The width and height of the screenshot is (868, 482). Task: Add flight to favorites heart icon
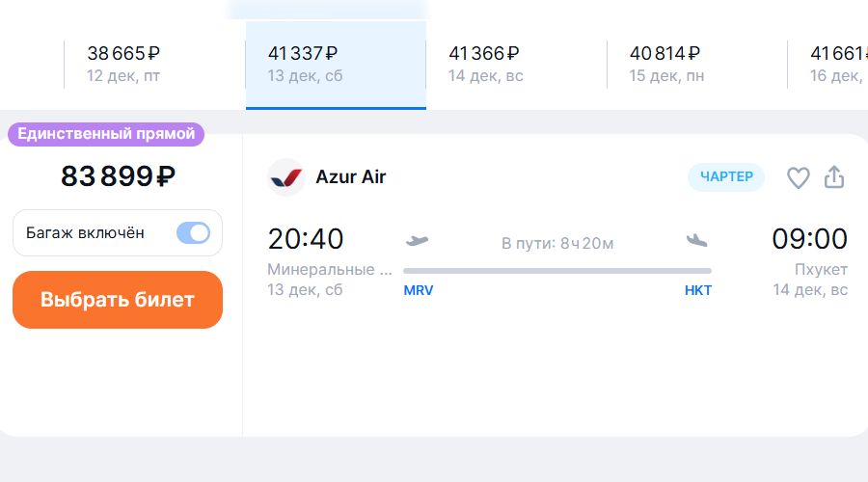click(798, 177)
